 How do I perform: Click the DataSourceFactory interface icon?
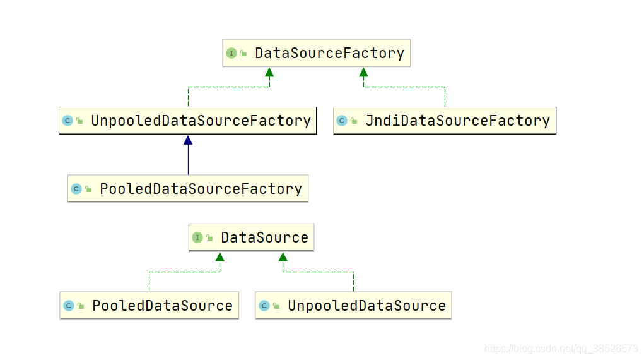[231, 53]
